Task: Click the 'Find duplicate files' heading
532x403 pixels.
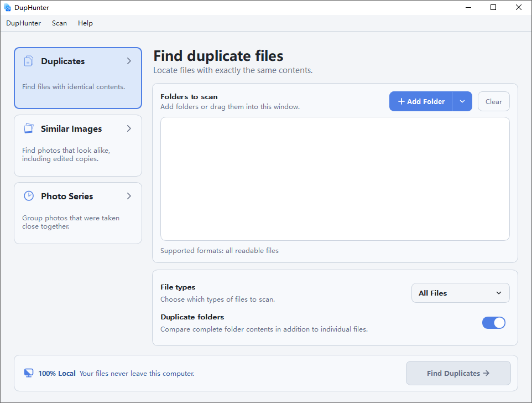Action: (x=218, y=56)
